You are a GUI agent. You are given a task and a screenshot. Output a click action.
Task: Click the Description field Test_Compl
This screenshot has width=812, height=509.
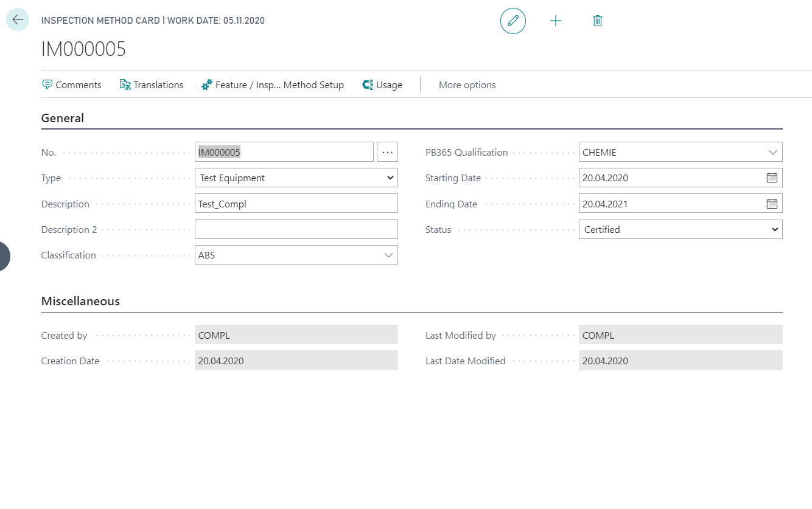click(296, 204)
